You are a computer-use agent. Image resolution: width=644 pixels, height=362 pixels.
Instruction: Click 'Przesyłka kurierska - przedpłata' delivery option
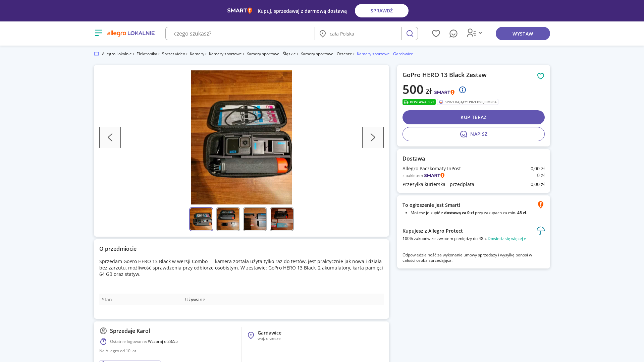coord(438,184)
